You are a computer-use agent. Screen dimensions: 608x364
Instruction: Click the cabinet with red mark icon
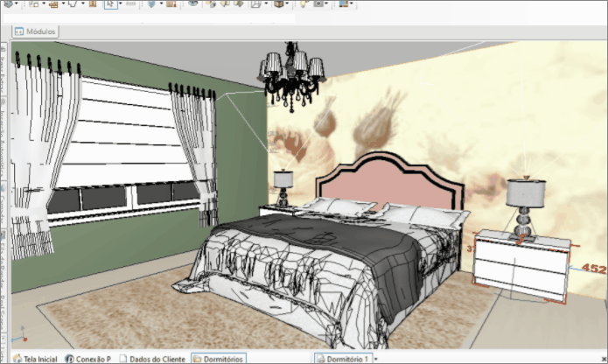pyautogui.click(x=171, y=3)
